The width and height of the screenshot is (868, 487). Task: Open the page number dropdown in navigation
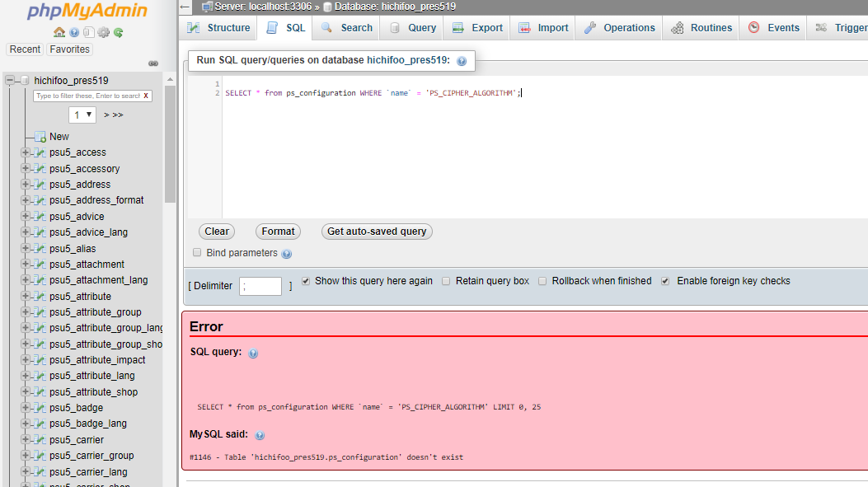point(82,115)
